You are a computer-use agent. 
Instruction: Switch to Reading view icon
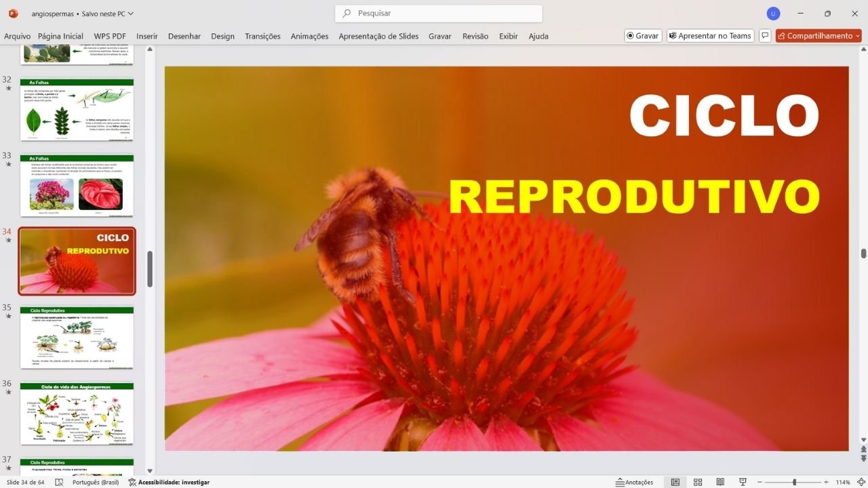pos(720,482)
